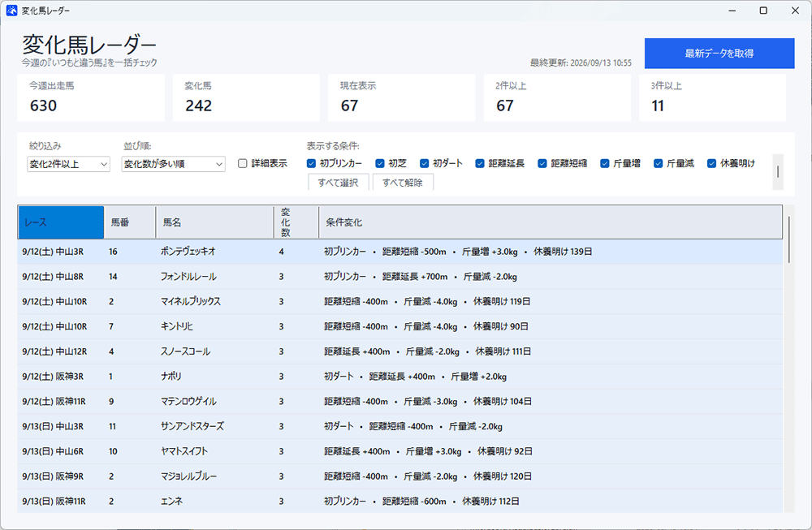Minimize the 変化馬レーダー window
The image size is (812, 530).
coord(732,11)
